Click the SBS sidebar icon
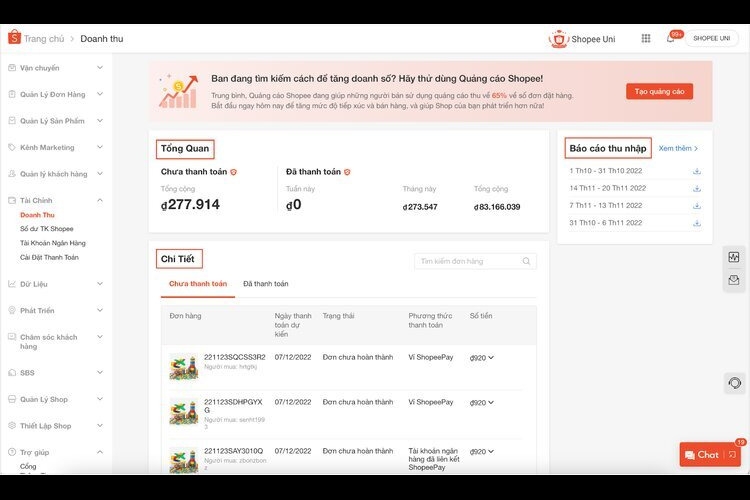This screenshot has width=750, height=500. [x=12, y=372]
